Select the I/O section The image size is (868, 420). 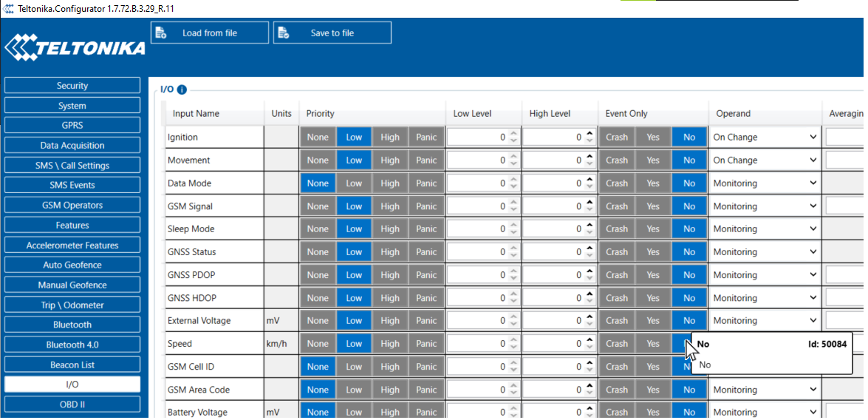(x=72, y=385)
